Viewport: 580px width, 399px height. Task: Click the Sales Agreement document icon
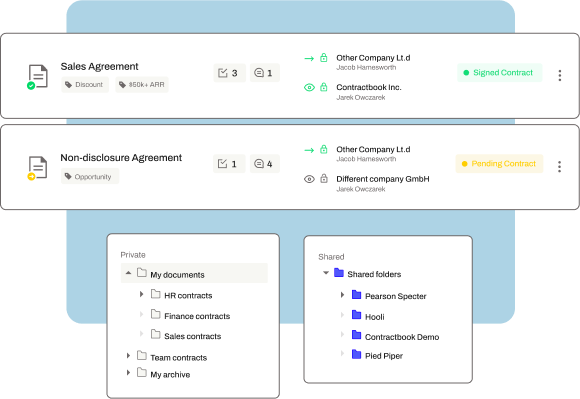click(x=37, y=77)
